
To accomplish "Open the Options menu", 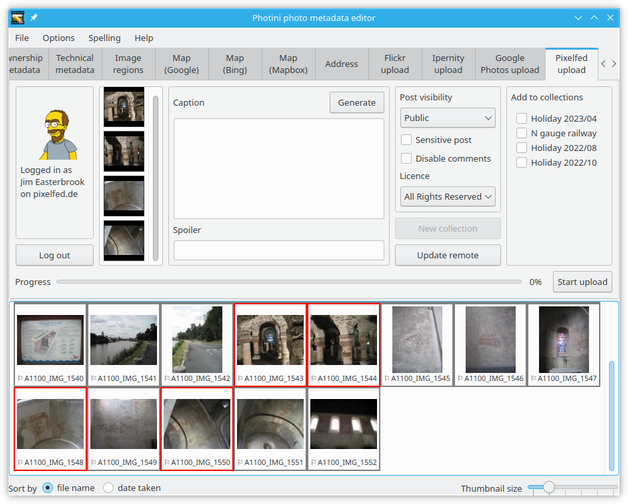I will [x=58, y=38].
